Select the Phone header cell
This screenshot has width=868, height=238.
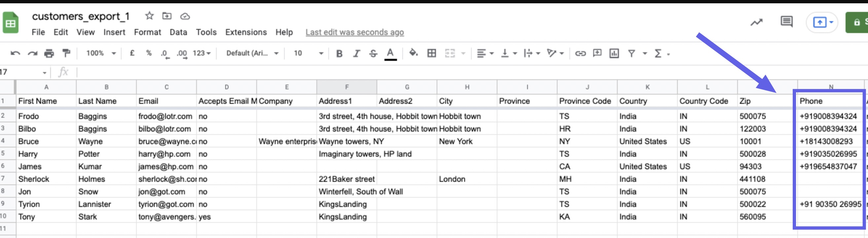(x=830, y=101)
